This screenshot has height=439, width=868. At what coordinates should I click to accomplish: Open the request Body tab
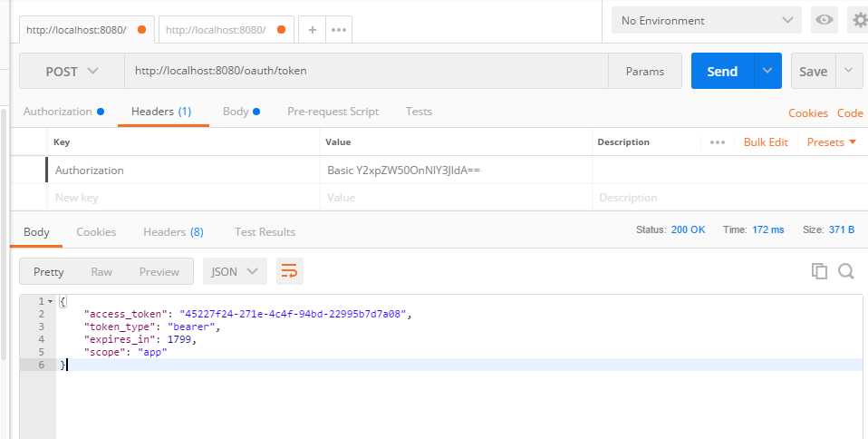click(241, 112)
